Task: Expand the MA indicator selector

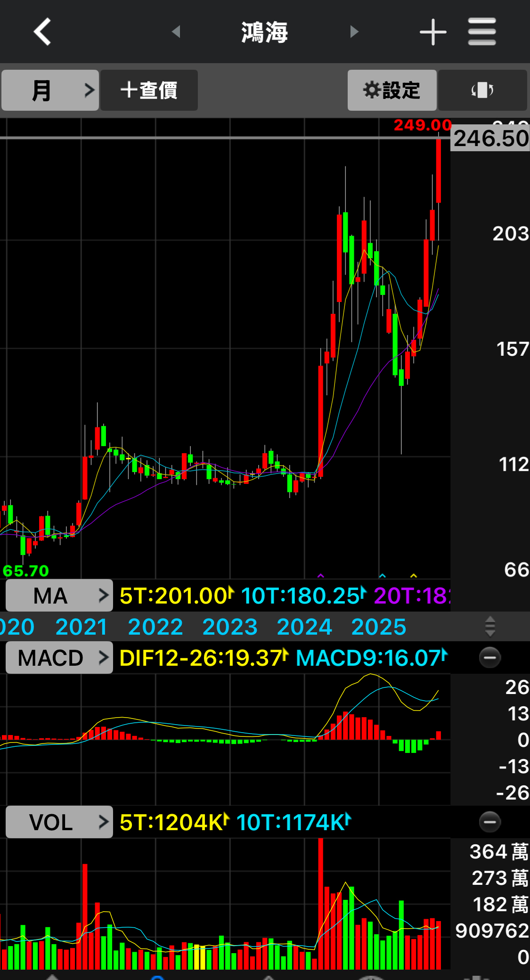Action: [x=59, y=596]
